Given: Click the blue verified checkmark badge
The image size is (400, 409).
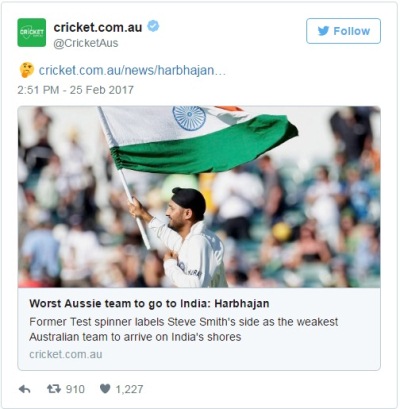Looking at the screenshot, I should 153,26.
